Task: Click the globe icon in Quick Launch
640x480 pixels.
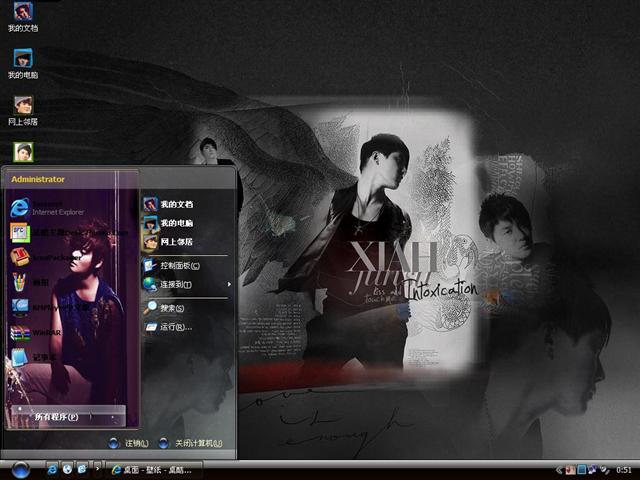Action: click(67, 469)
